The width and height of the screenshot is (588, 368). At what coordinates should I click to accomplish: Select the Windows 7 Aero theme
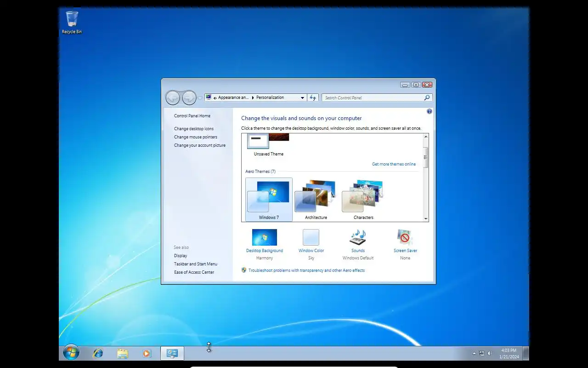269,200
